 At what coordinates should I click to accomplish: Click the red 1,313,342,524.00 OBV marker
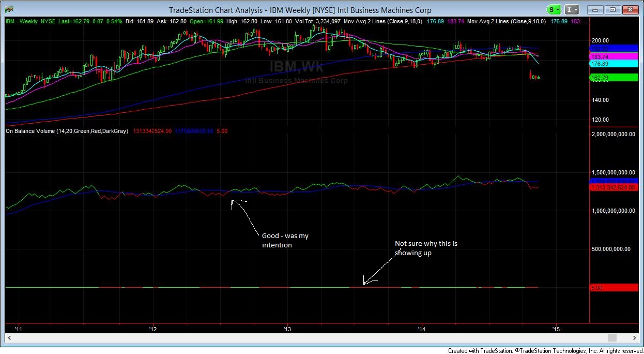614,187
